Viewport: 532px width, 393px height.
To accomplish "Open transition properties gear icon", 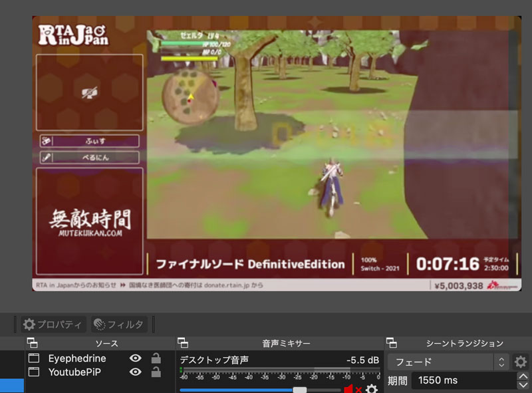I will tap(521, 362).
